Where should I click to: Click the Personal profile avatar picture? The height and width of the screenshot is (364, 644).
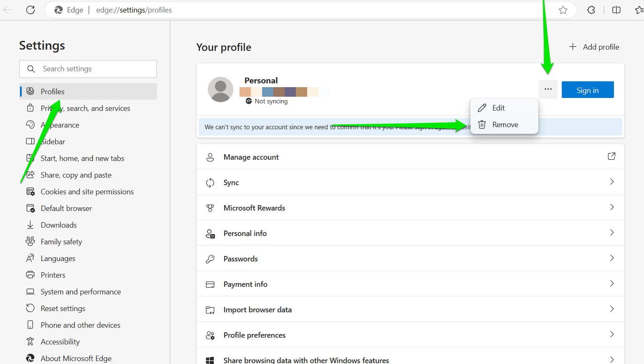tap(220, 89)
